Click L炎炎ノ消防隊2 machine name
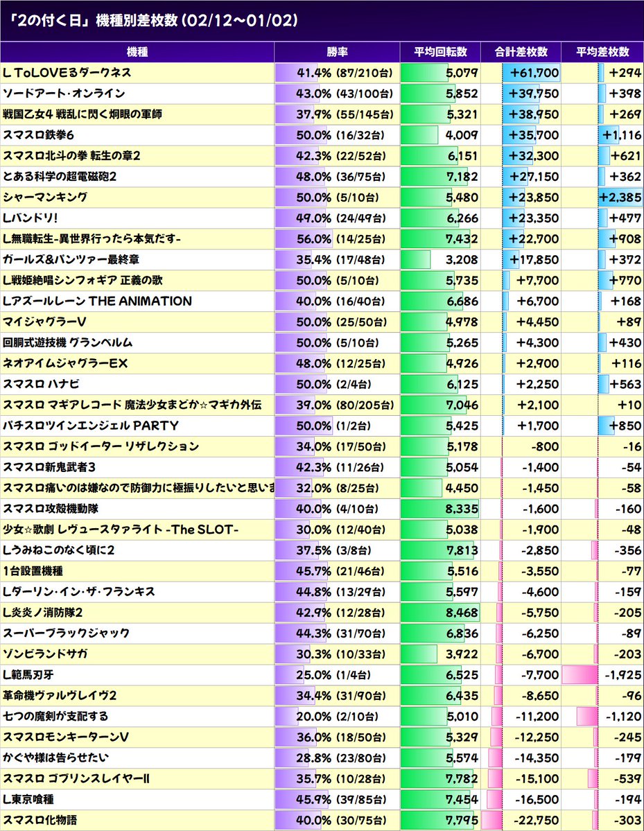Image resolution: width=644 pixels, height=831 pixels. pyautogui.click(x=42, y=613)
